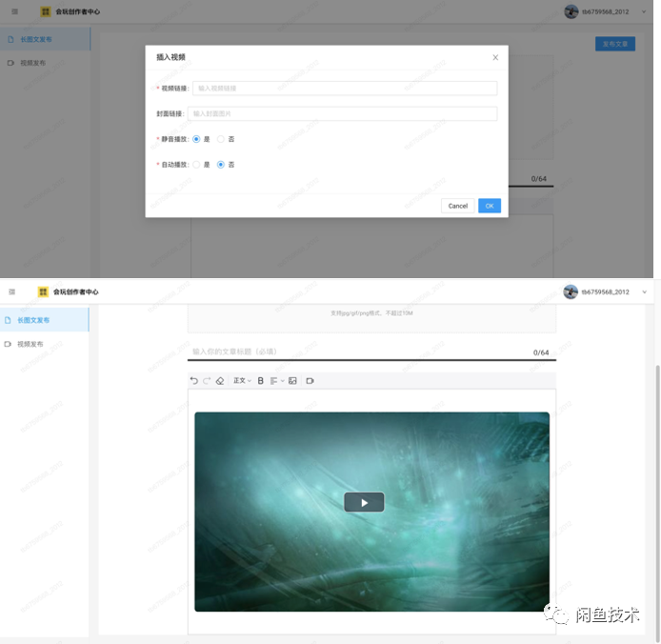Open the text alignment dropdown
Viewport: 661px width, 644px height.
[x=276, y=381]
